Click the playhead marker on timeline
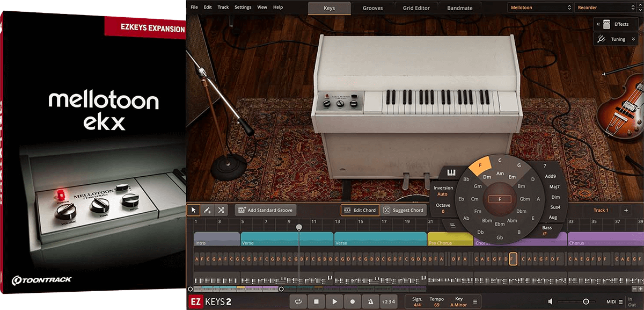 299,228
